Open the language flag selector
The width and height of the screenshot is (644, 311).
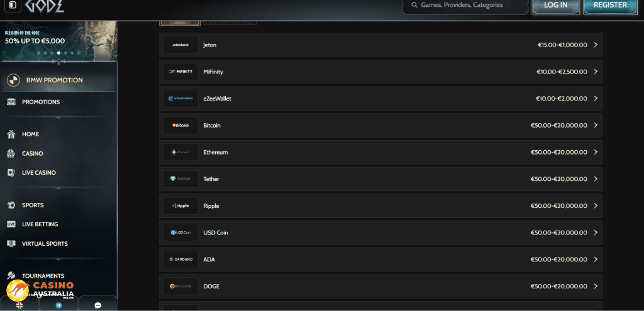point(19,305)
